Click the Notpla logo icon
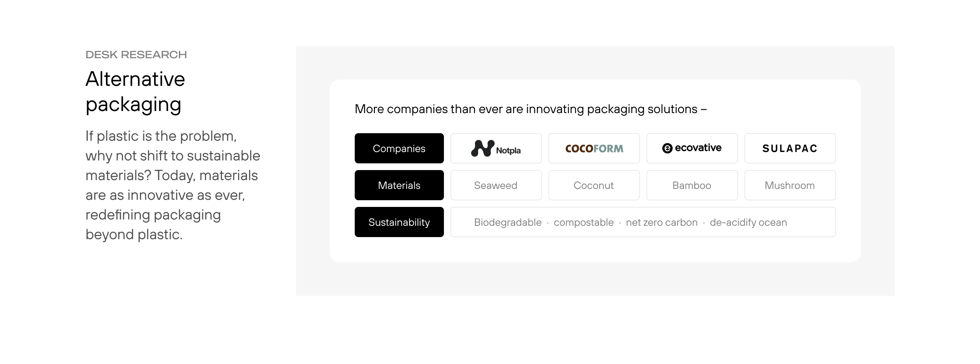This screenshot has width=980, height=364. pos(482,148)
